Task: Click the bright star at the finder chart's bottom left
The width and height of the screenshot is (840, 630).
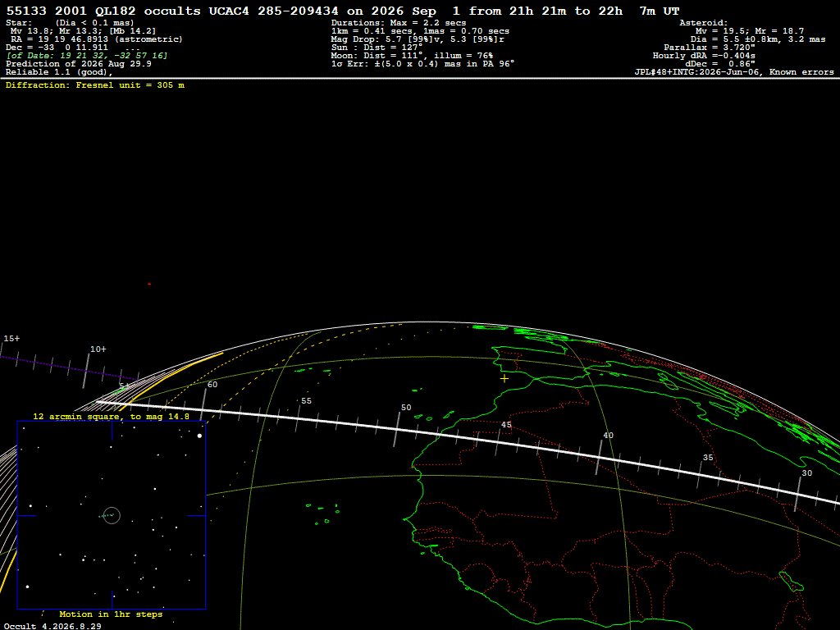Action: (27, 587)
